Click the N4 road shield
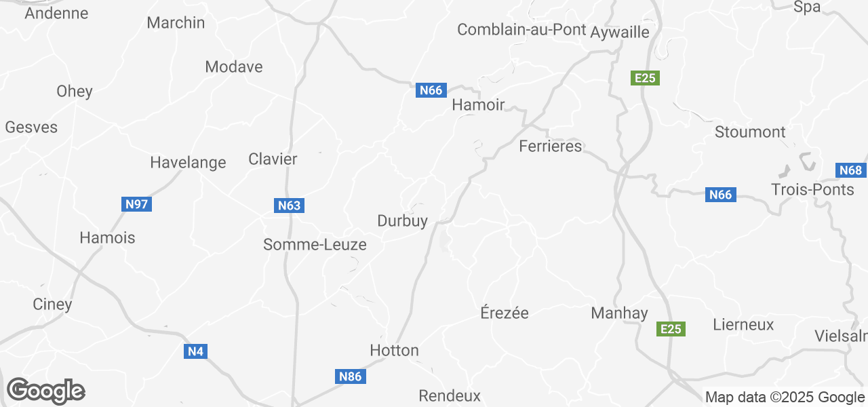868x407 pixels. tap(195, 351)
